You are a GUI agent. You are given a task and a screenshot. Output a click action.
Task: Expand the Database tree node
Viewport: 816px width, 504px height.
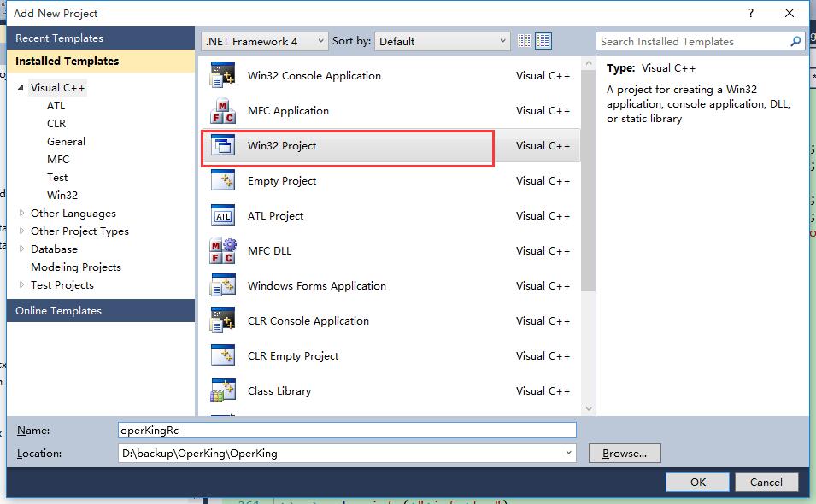point(21,249)
